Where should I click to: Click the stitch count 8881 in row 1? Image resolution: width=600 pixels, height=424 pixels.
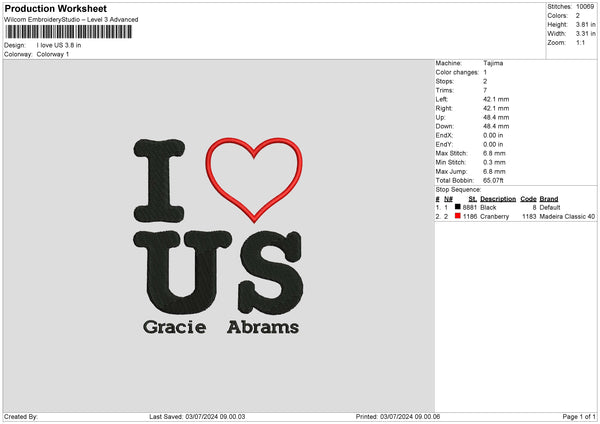pos(470,207)
